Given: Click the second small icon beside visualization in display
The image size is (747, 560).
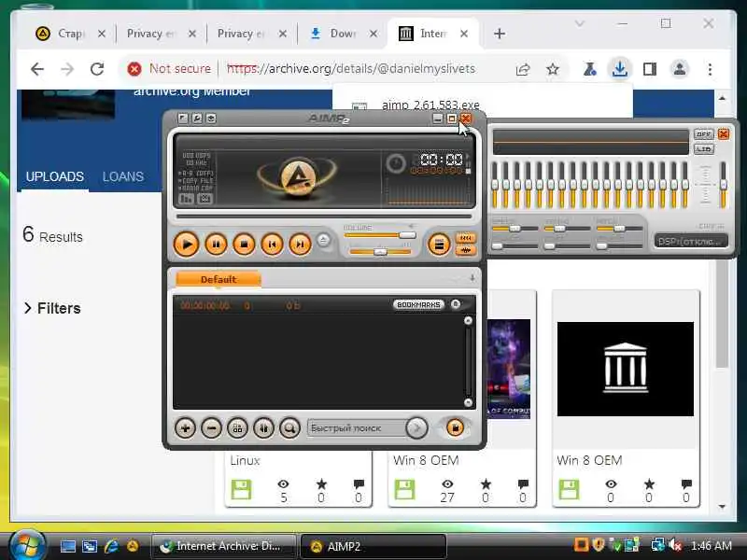Looking at the screenshot, I should coord(204,199).
